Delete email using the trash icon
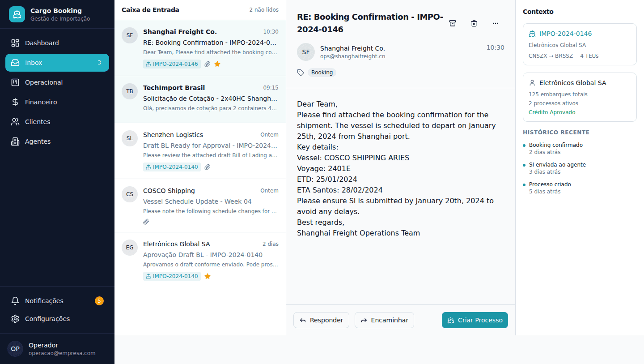This screenshot has width=644, height=364. coord(474,23)
